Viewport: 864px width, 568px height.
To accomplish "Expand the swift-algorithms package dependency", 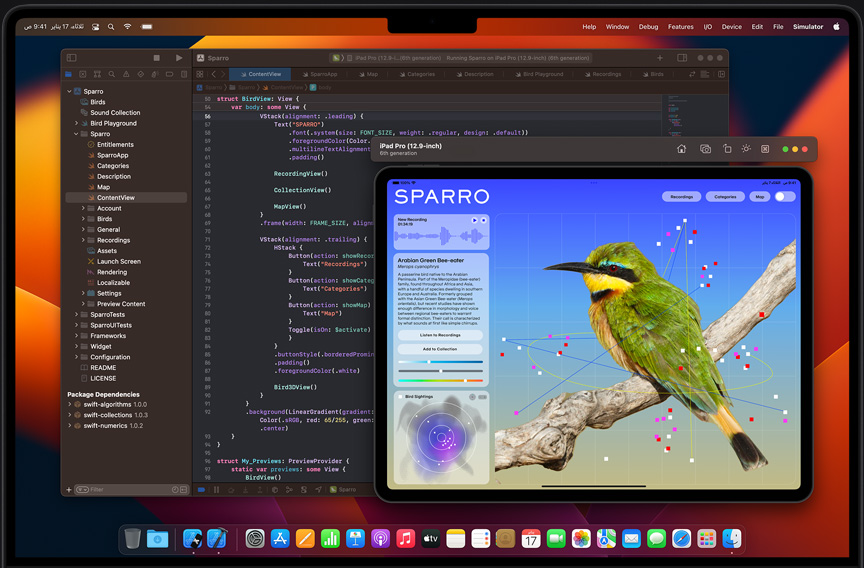I will point(70,405).
